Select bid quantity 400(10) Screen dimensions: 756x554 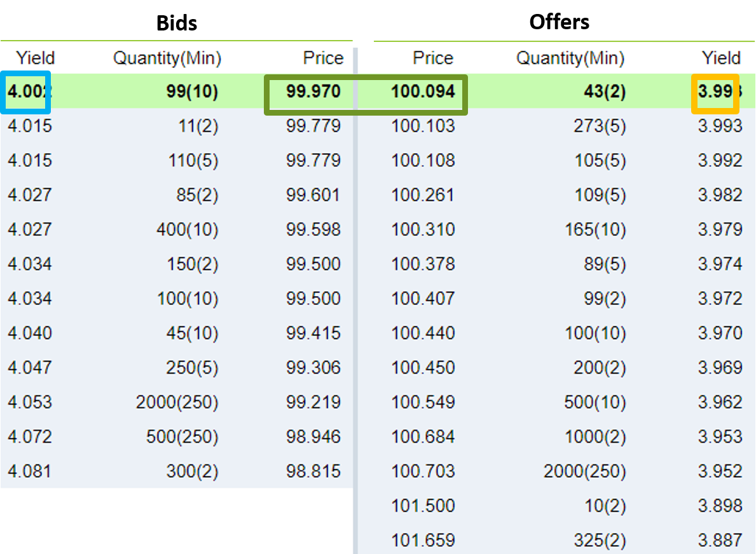187,230
